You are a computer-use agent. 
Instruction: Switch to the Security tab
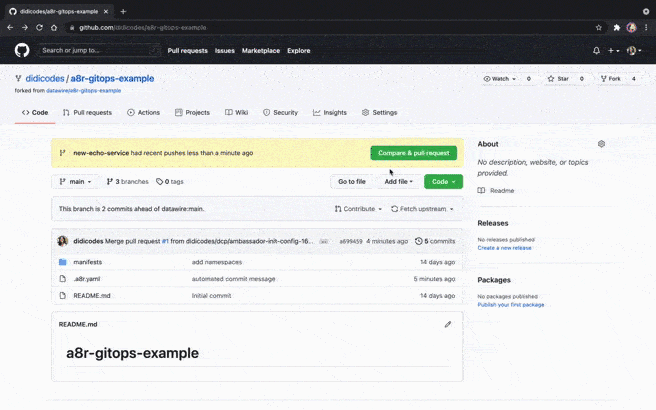pos(280,113)
